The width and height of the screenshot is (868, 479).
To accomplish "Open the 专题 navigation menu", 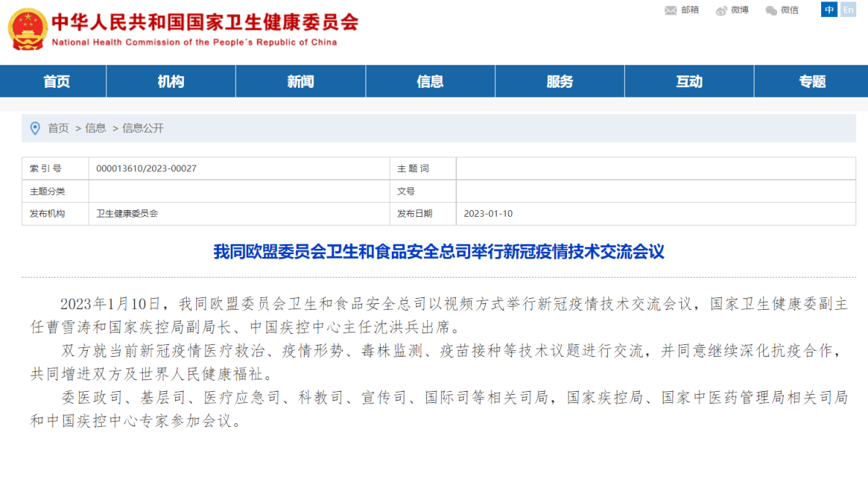I will (x=812, y=81).
